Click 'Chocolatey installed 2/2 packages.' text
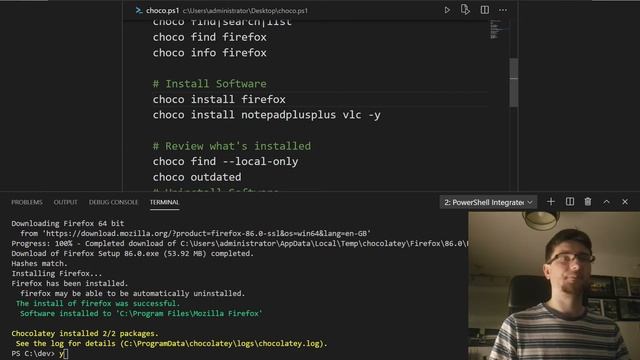The image size is (640, 360). 85,333
